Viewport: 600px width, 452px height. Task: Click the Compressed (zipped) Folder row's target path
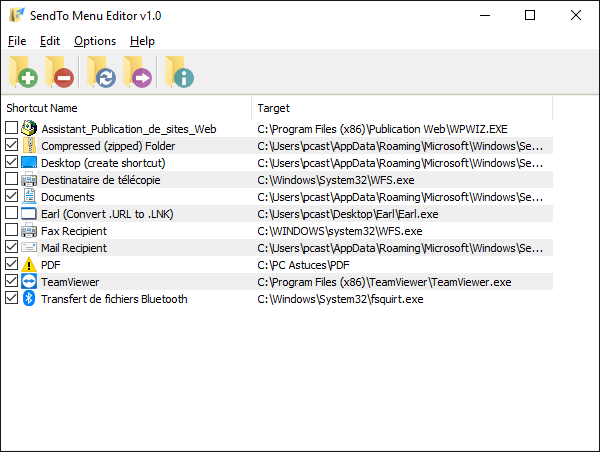400,146
